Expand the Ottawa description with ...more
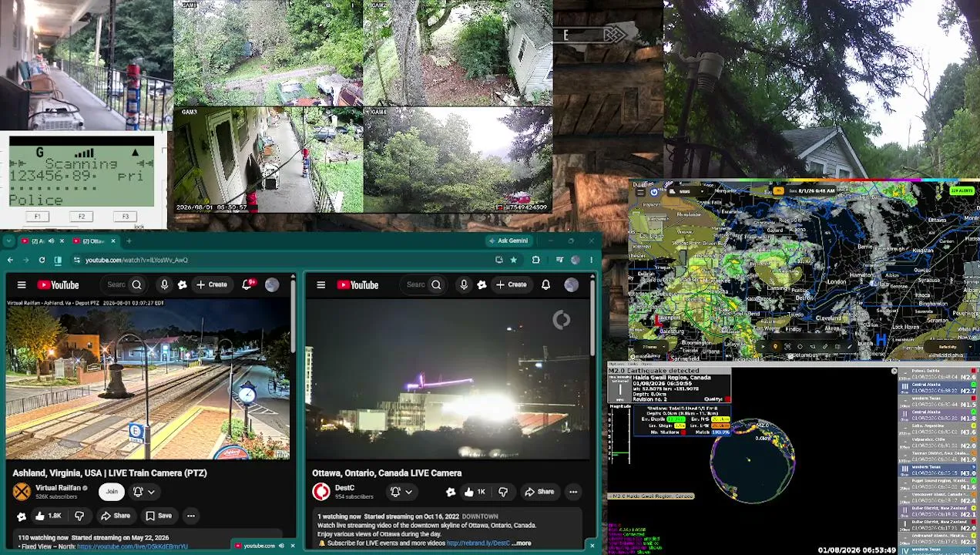Image resolution: width=980 pixels, height=555 pixels. pyautogui.click(x=522, y=543)
